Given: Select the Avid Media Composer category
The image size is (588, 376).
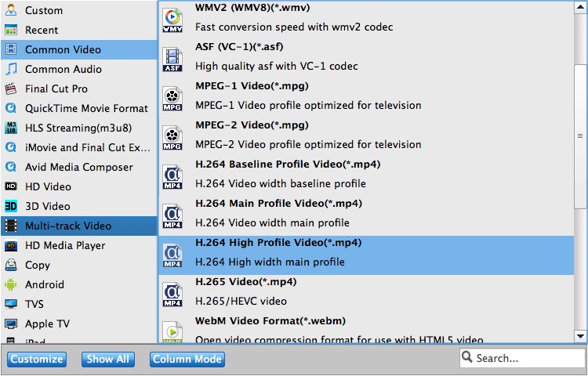Looking at the screenshot, I should pos(78,167).
